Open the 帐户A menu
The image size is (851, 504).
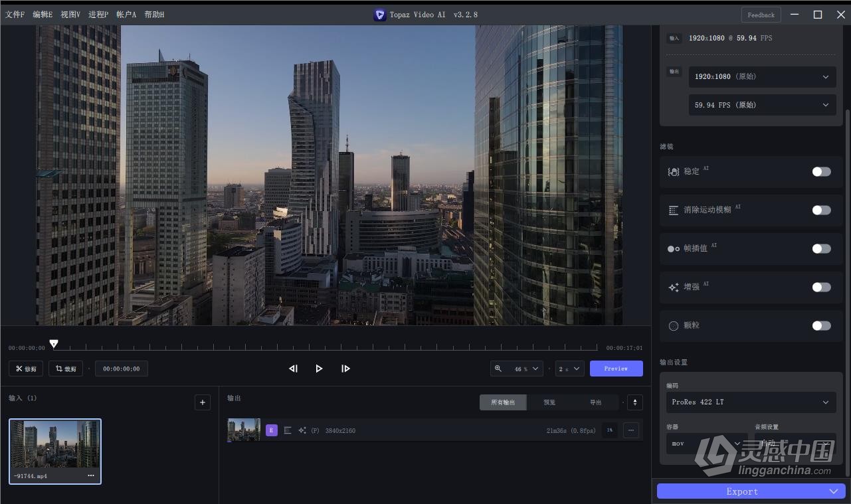(126, 15)
